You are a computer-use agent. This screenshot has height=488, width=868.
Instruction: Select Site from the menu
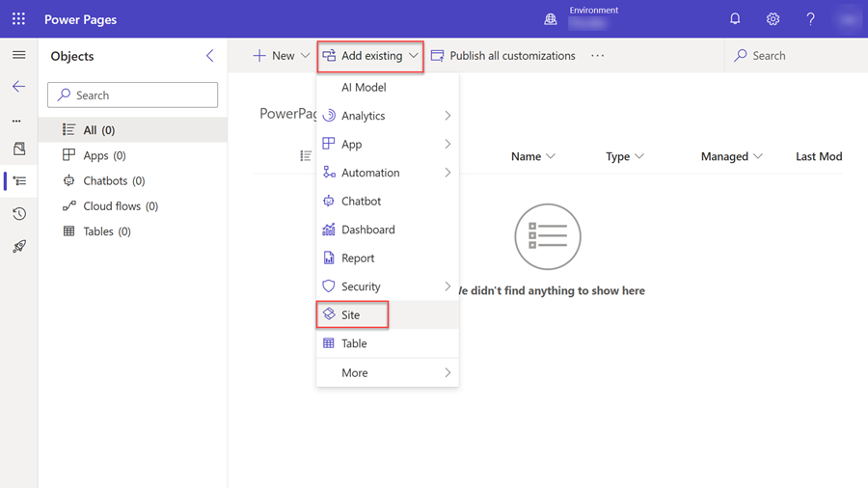point(352,315)
